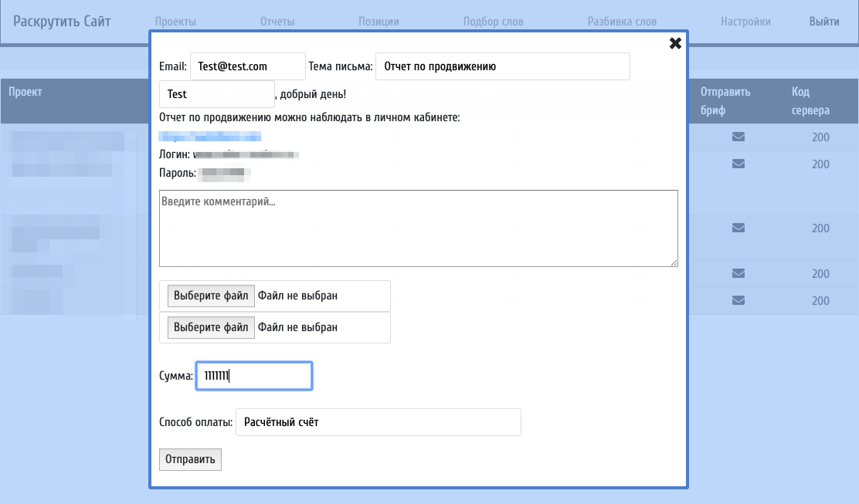Close the email dialog with the X icon
Screen dimensions: 859x504
[x=675, y=43]
